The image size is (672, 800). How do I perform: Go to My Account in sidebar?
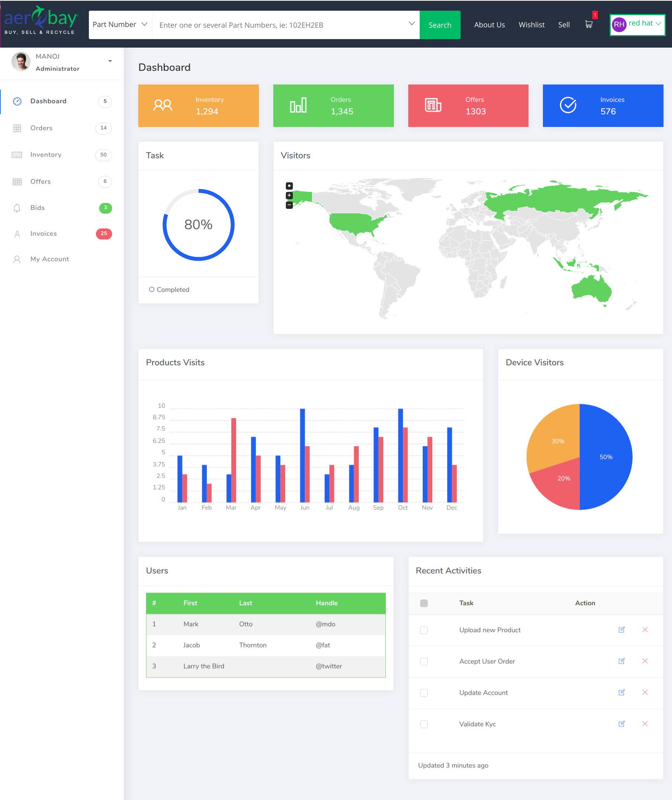[x=49, y=259]
